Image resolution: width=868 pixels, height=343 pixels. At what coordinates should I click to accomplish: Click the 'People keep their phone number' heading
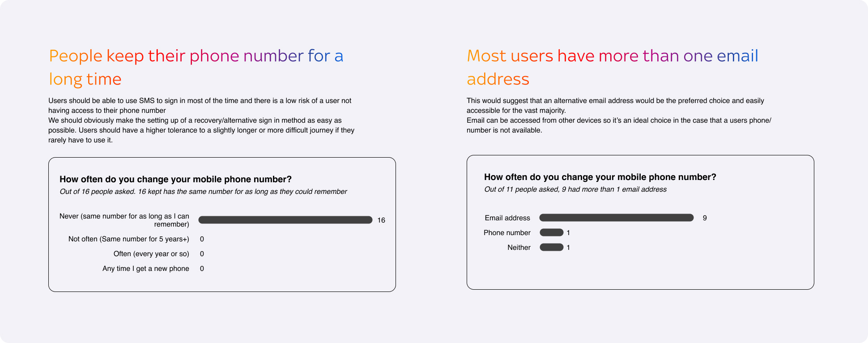click(196, 68)
